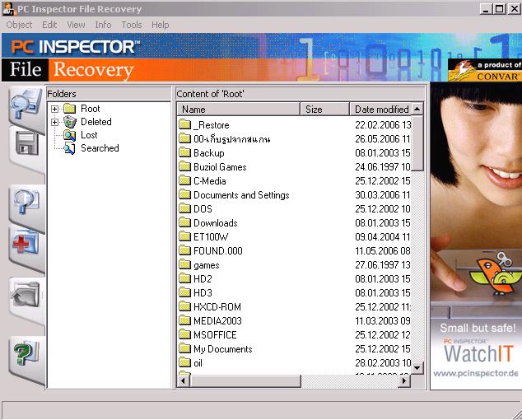522x420 pixels.
Task: Click the C-Media folder icon
Action: click(x=184, y=180)
